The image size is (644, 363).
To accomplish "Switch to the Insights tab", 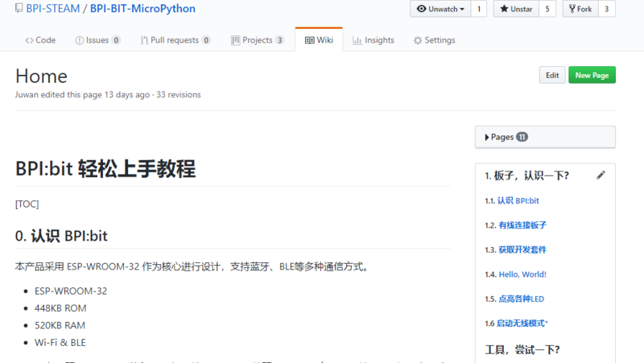I will [x=374, y=39].
